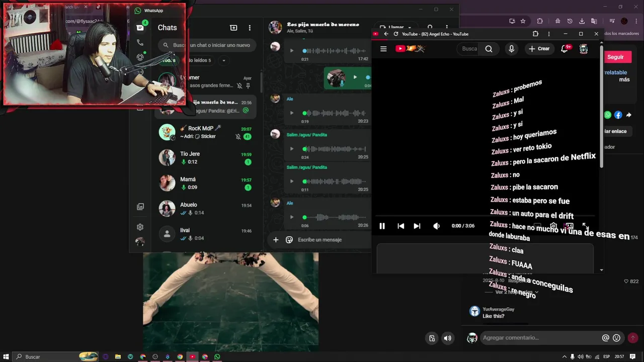Click WhatsApp icon in the Windows taskbar
Image resolution: width=644 pixels, height=362 pixels.
pos(217,357)
